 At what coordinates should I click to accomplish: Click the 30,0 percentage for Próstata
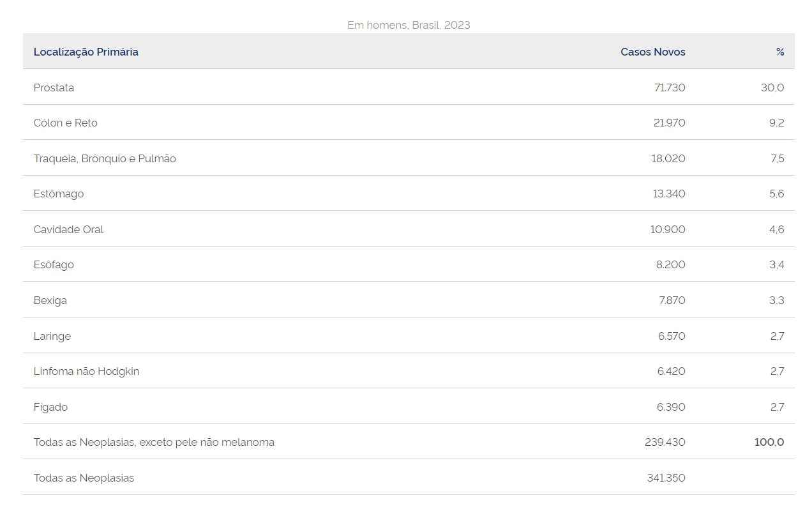[772, 88]
